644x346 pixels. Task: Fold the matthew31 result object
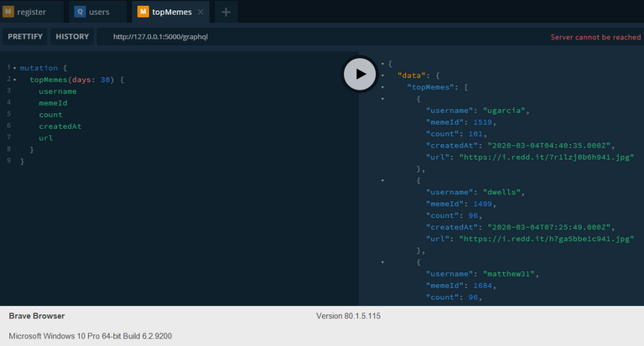(x=382, y=262)
